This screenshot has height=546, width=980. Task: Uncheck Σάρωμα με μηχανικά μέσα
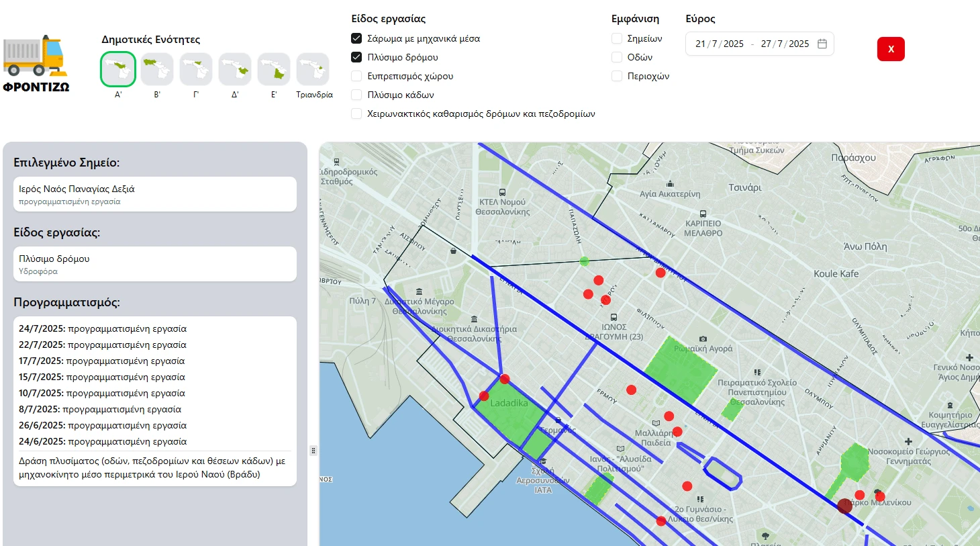click(x=356, y=38)
